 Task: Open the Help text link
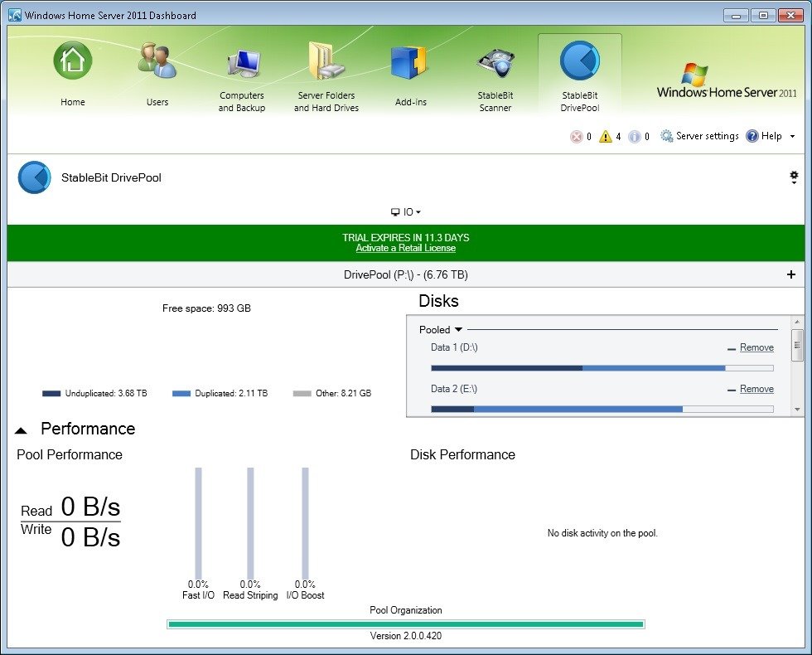[771, 136]
